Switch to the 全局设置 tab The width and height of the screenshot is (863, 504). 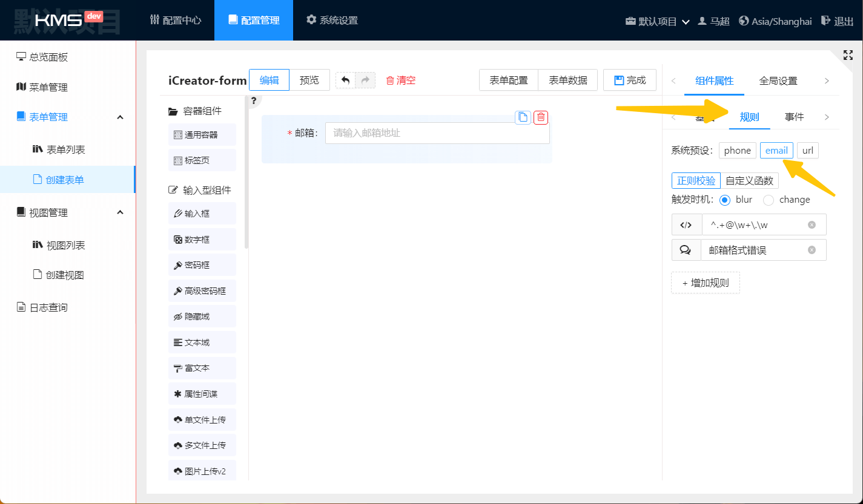point(778,81)
